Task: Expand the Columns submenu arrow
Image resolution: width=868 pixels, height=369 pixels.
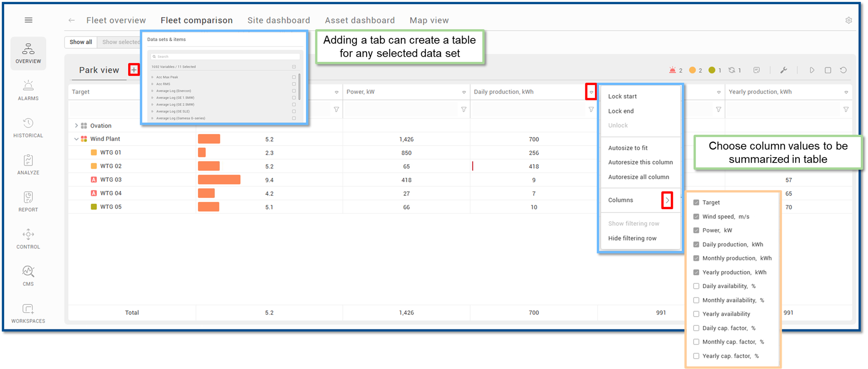Action: [667, 200]
